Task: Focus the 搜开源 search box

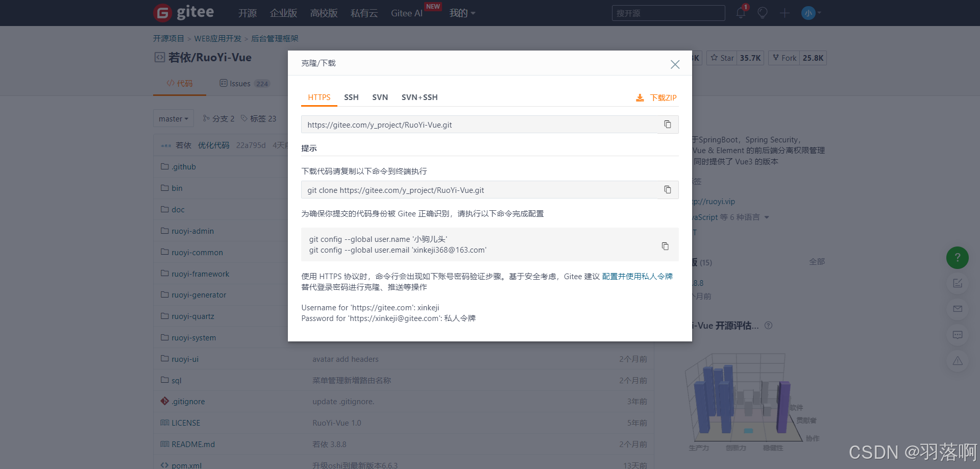Action: click(x=669, y=13)
